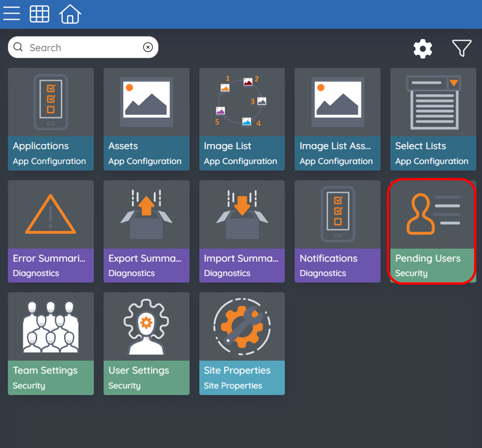The image size is (482, 448).
Task: Click the Error Summari... label
Action: (49, 258)
